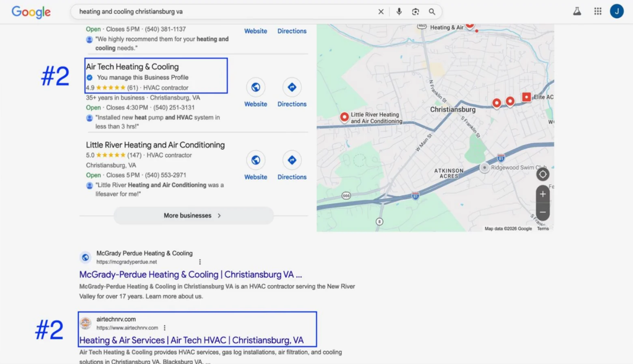Click the Air Tech phone number (540) 251-3131
The width and height of the screenshot is (633, 364).
(x=174, y=108)
